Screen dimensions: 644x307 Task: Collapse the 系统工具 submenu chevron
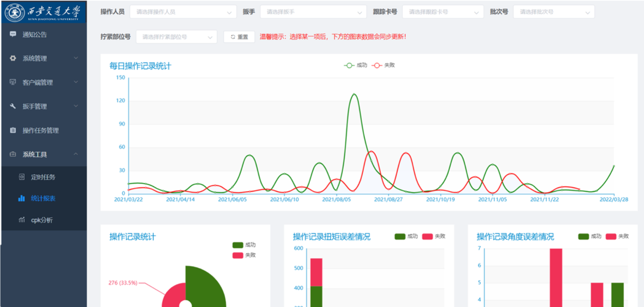(x=76, y=154)
